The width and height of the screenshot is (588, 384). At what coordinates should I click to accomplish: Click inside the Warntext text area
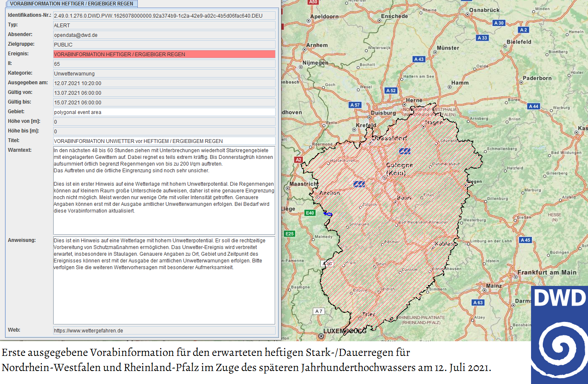(x=164, y=190)
